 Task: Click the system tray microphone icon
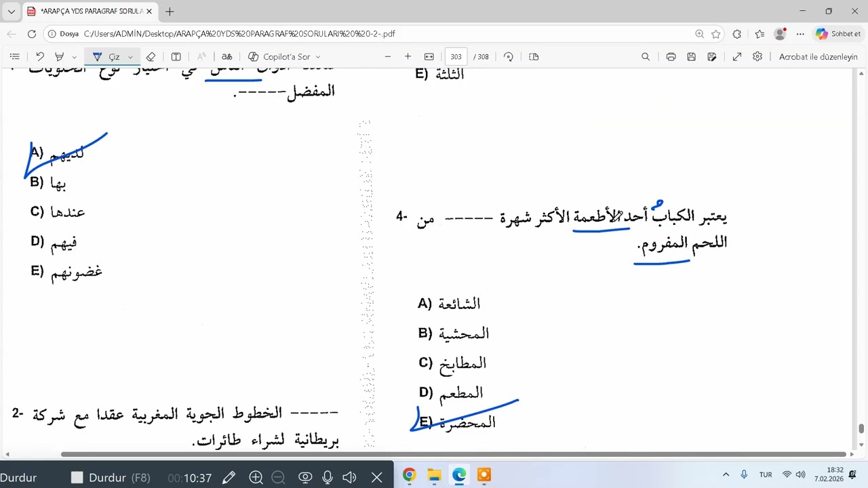[x=744, y=475]
